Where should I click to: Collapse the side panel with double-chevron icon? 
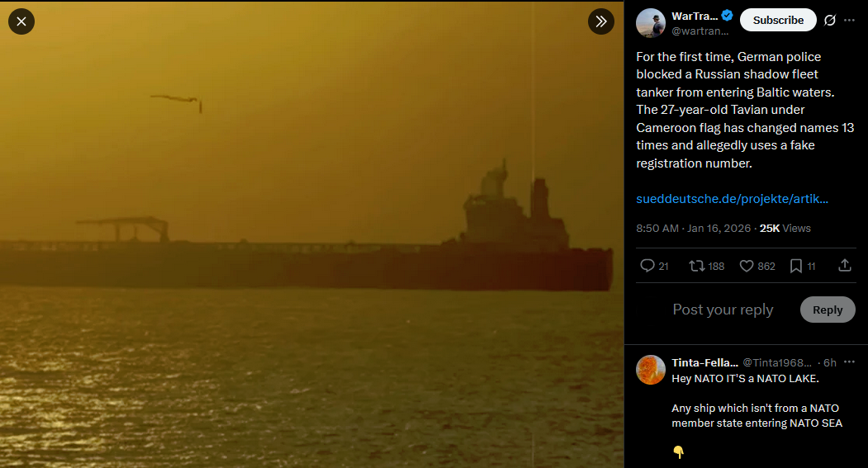[600, 21]
